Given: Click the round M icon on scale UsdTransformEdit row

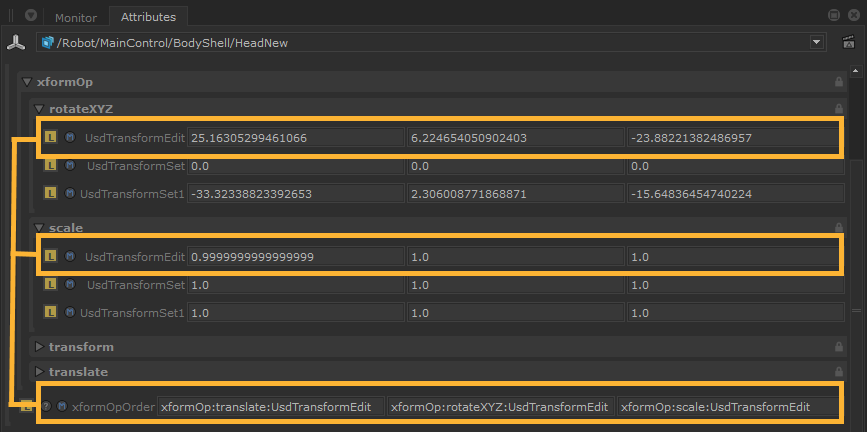Looking at the screenshot, I should coord(70,257).
